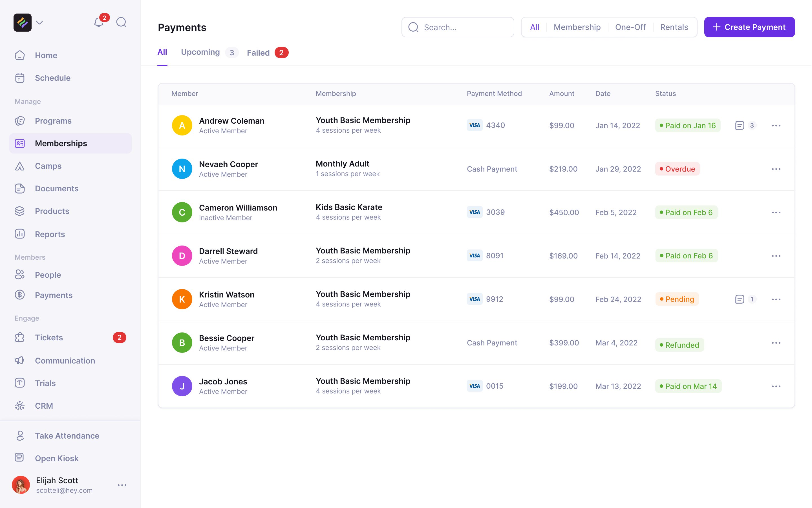Click the Reports chart icon
This screenshot has width=812, height=508.
point(20,234)
